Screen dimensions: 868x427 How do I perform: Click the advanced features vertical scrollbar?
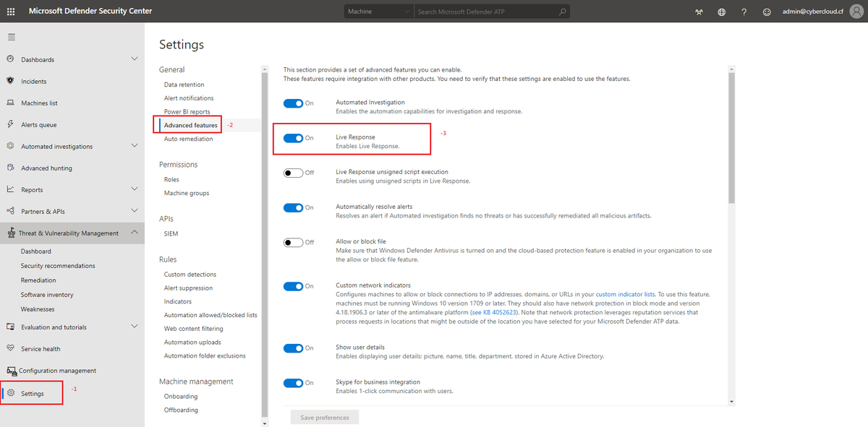pos(732,138)
